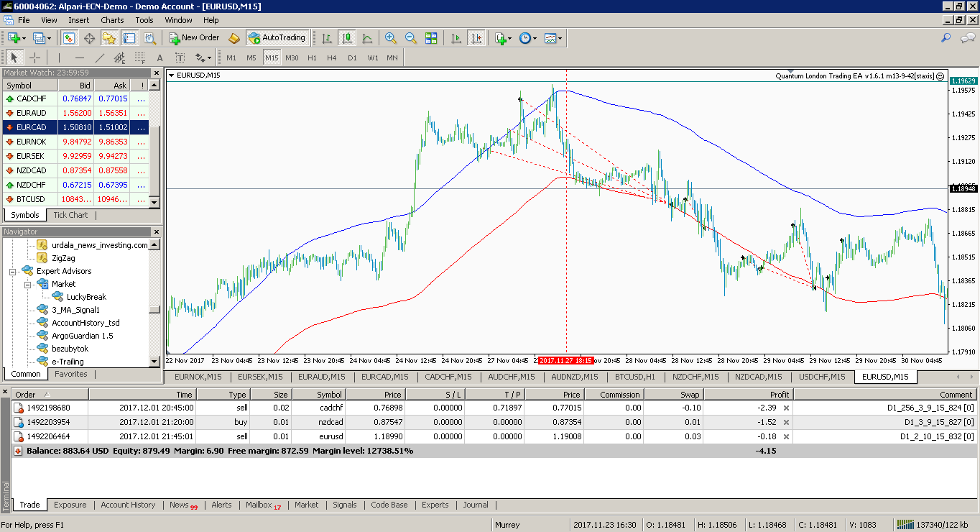
Task: Sort Market Watch by Symbol column header
Action: point(30,86)
